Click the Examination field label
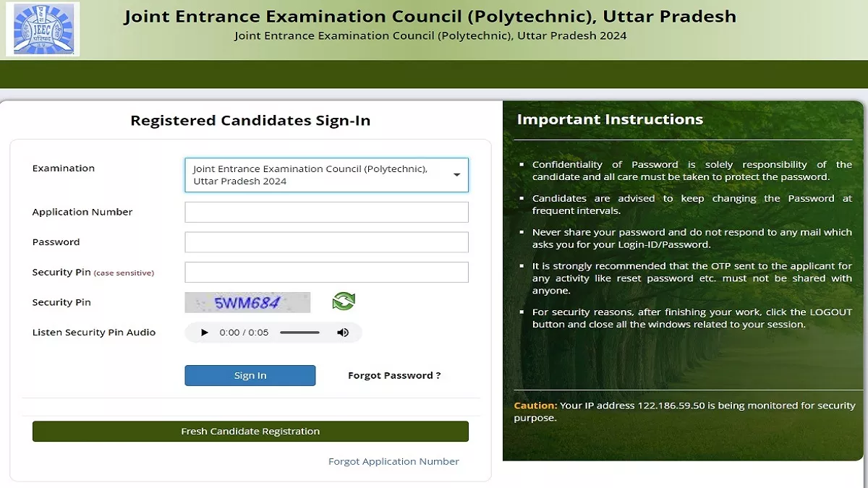868x488 pixels. click(64, 168)
